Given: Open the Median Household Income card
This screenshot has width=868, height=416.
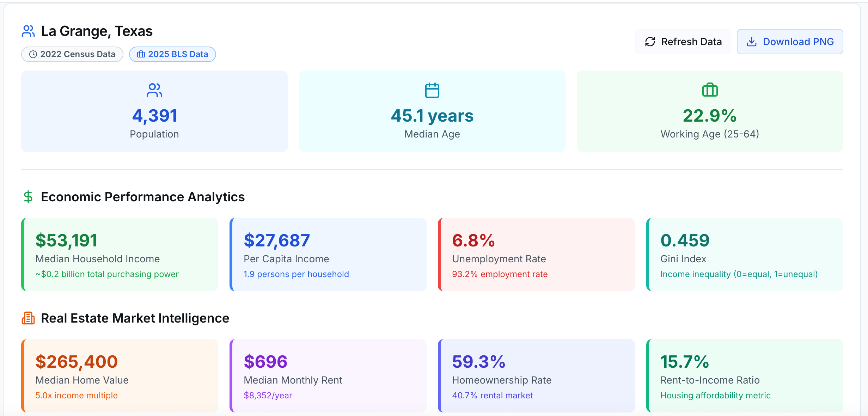Looking at the screenshot, I should pos(120,255).
